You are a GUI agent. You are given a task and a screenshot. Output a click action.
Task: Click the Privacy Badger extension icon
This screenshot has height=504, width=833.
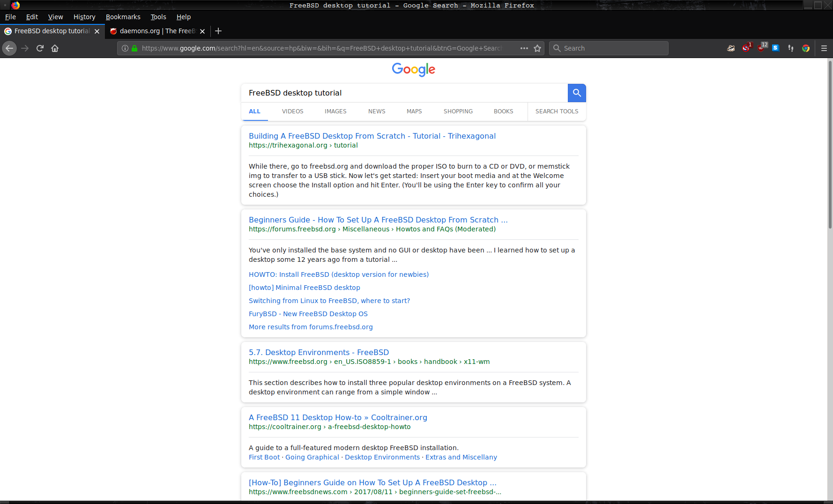click(x=731, y=48)
